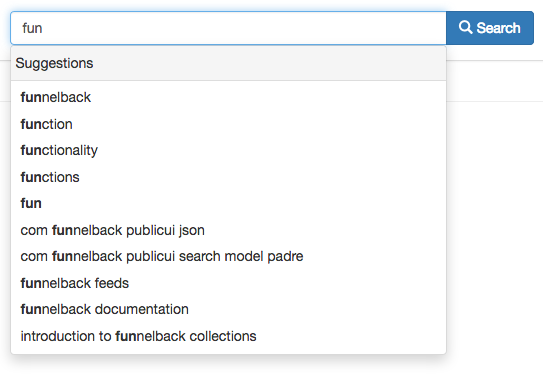The height and width of the screenshot is (374, 543).
Task: Choose the 'function' suggestion
Action: (229, 124)
